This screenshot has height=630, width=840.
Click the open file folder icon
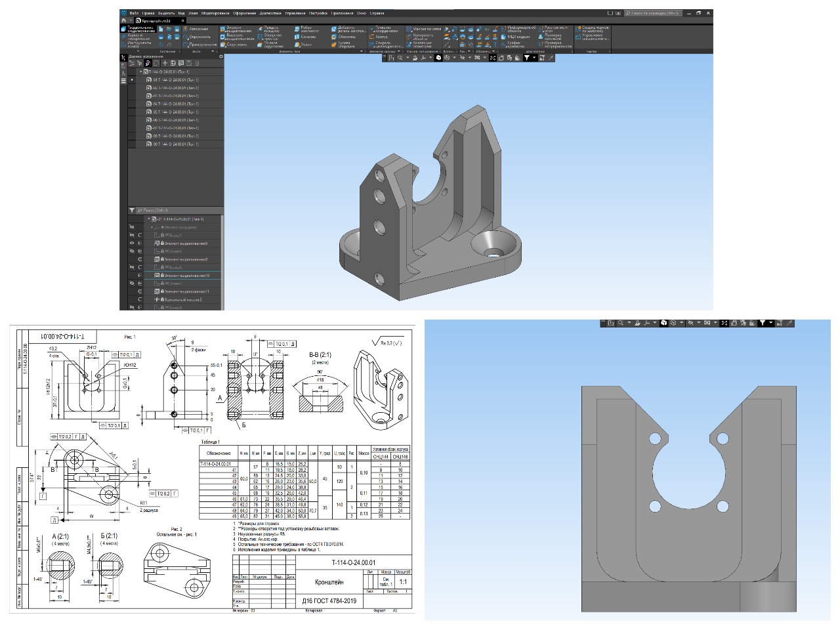(169, 29)
